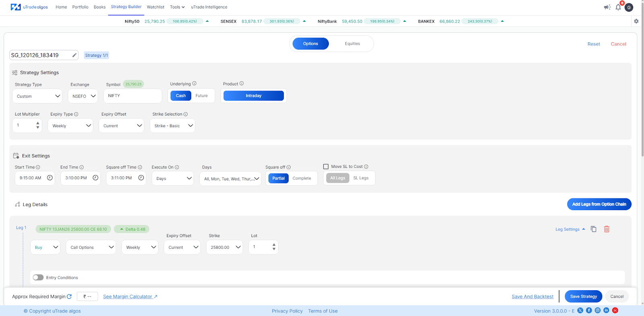Open the announcements megaphone icon

607,7
